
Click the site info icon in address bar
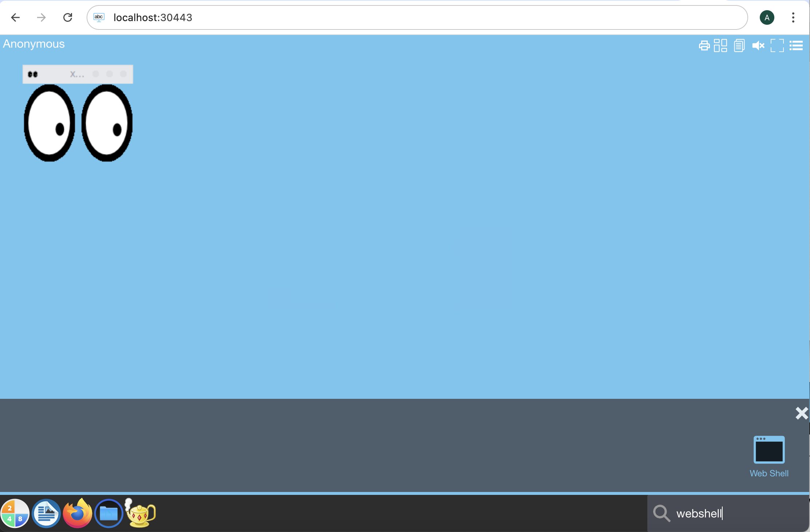point(99,17)
